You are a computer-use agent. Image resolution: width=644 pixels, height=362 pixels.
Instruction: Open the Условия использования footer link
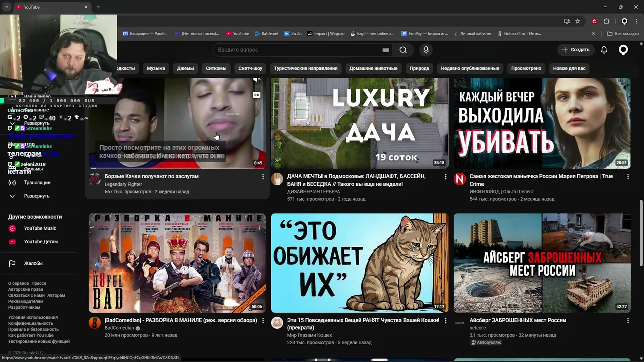[33, 317]
